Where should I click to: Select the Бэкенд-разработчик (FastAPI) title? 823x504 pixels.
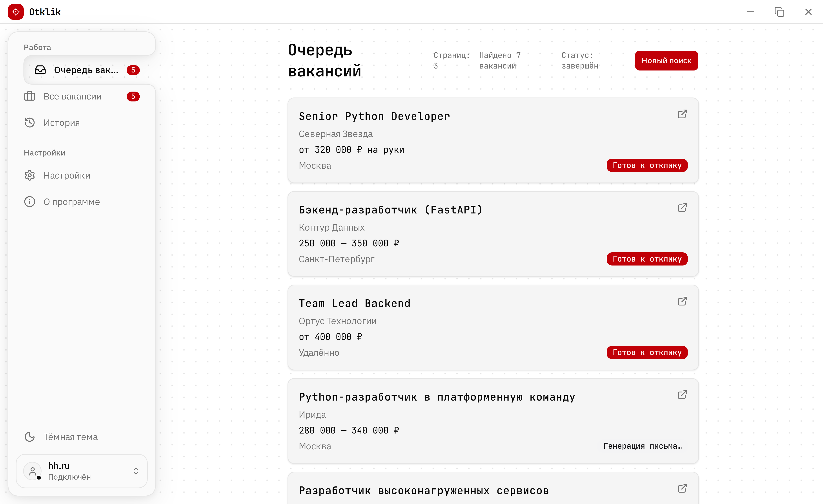pos(391,210)
